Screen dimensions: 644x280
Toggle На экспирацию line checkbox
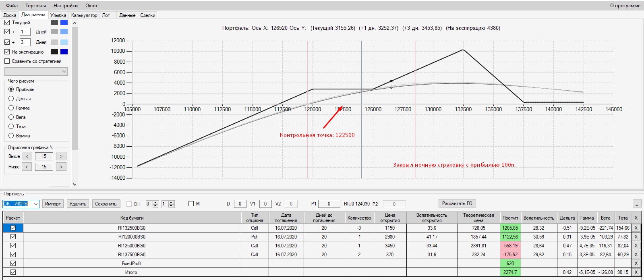click(7, 52)
